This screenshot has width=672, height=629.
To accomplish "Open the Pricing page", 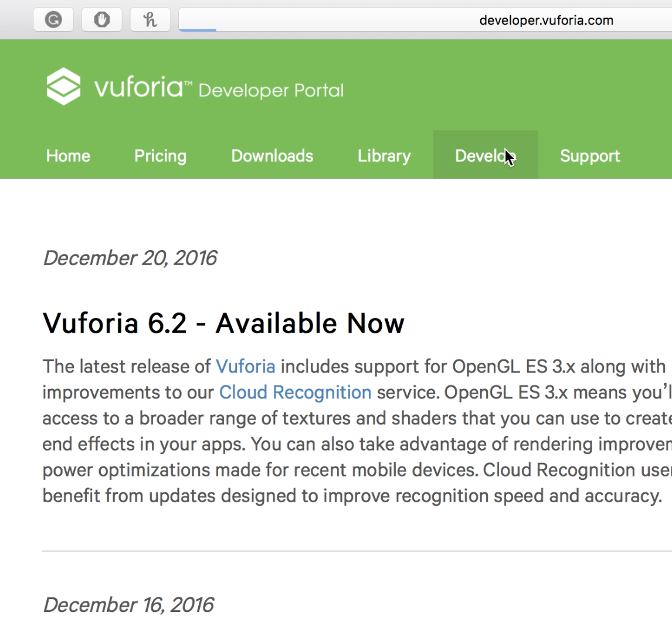I will 160,156.
